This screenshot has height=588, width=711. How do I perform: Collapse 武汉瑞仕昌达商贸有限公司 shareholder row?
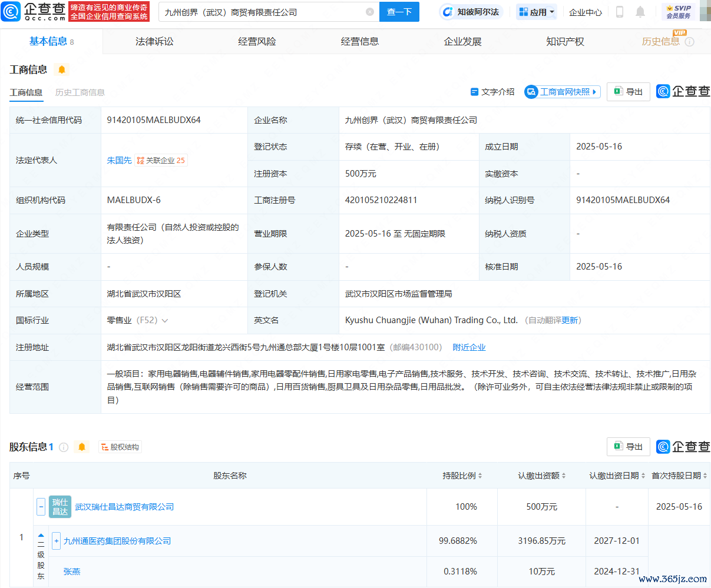point(41,506)
